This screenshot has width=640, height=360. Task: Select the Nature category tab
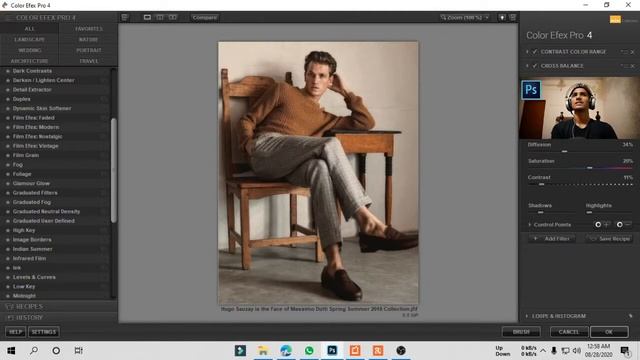(89, 40)
